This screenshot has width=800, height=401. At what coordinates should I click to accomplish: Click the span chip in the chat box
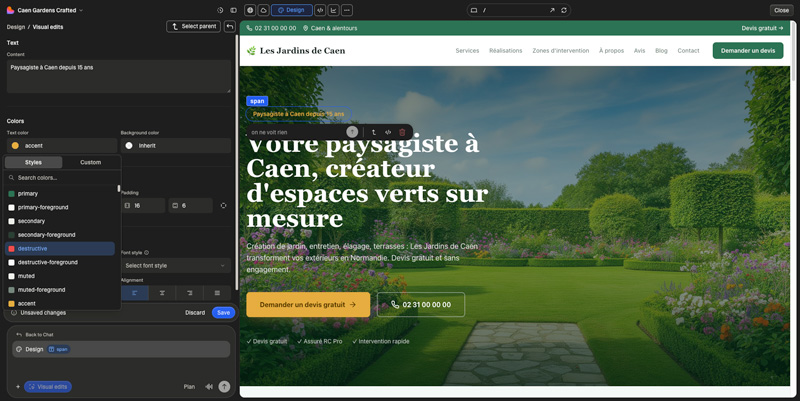[x=59, y=349]
